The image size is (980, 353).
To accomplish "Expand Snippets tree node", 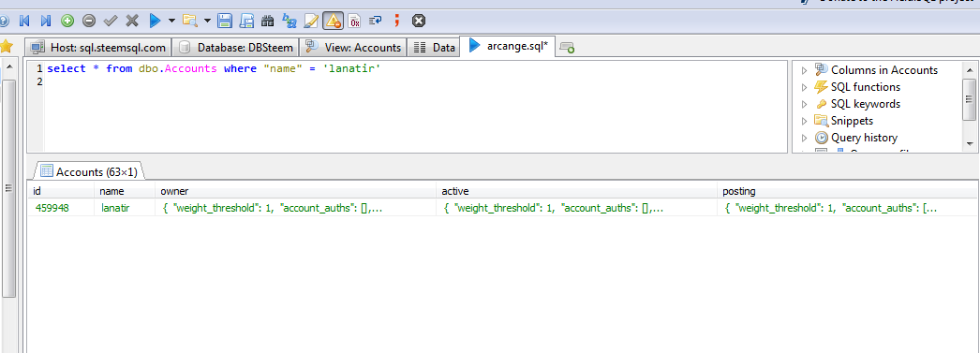I will point(805,121).
